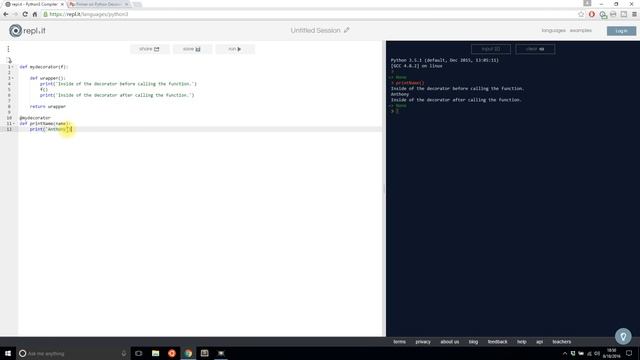
Task: Show hidden system tray icons
Action: coord(565,353)
